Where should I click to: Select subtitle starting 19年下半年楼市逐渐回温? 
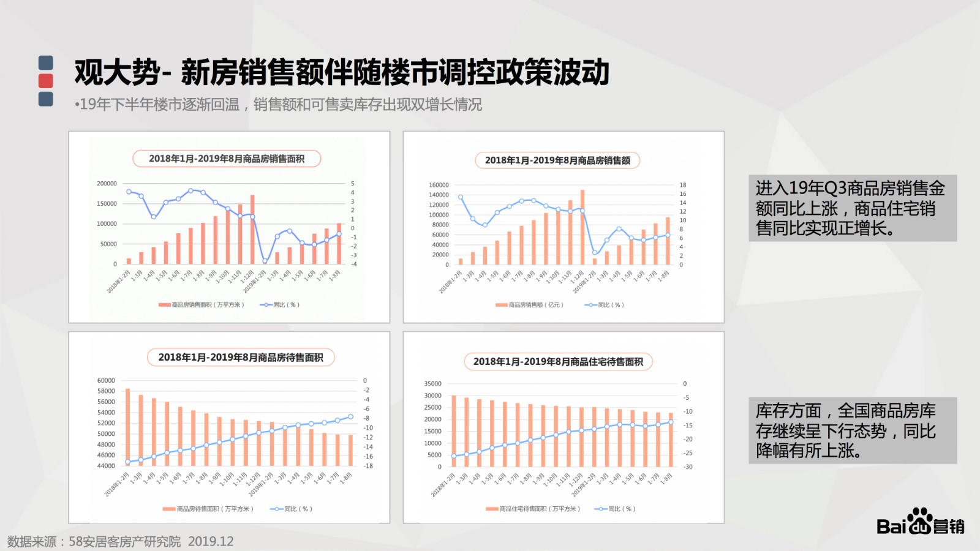tap(278, 105)
